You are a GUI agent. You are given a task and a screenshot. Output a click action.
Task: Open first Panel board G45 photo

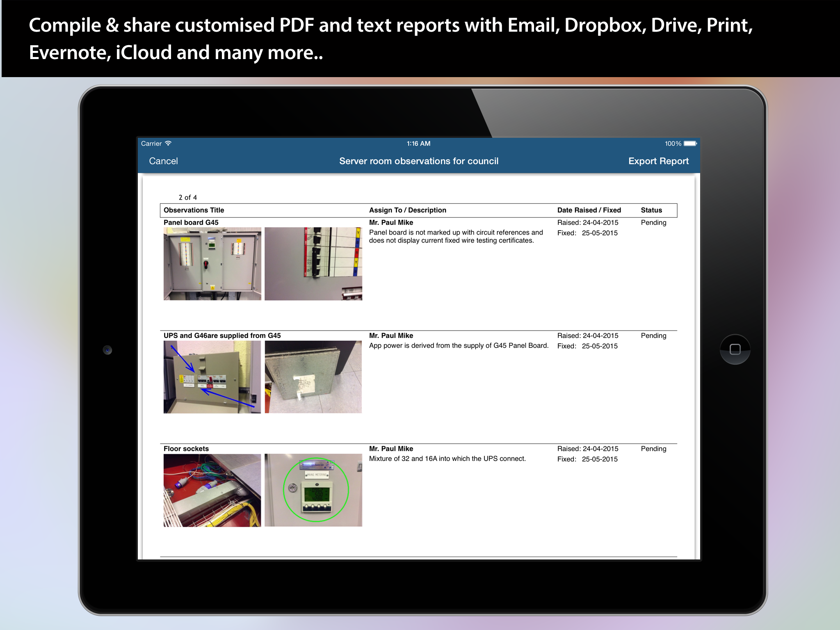[212, 264]
